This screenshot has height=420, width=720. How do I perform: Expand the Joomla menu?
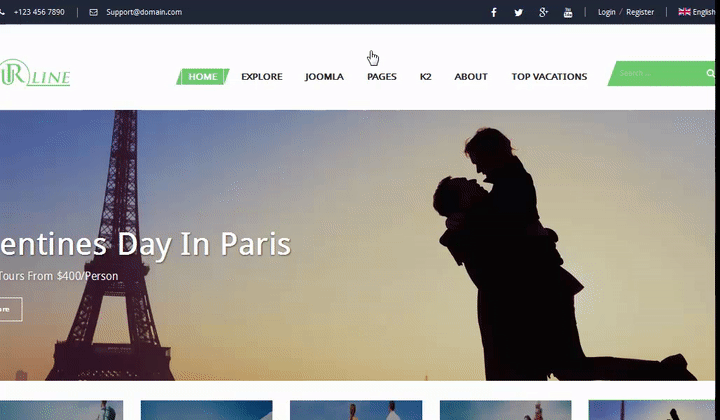[x=324, y=77]
